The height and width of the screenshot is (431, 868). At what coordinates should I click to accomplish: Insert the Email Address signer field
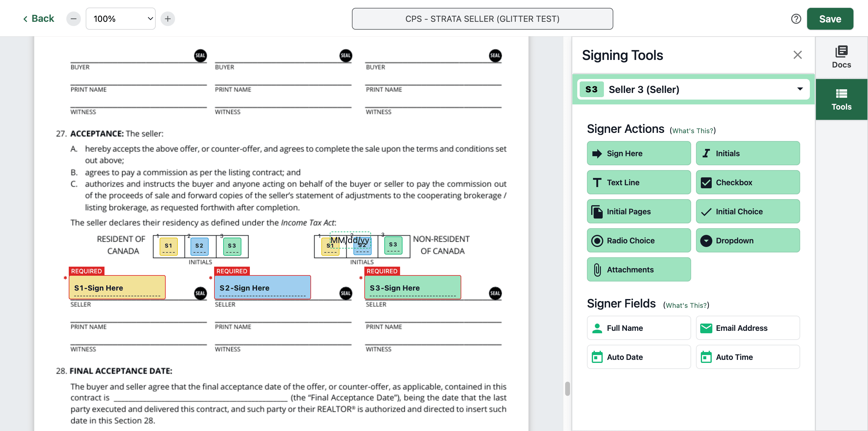[x=748, y=328]
